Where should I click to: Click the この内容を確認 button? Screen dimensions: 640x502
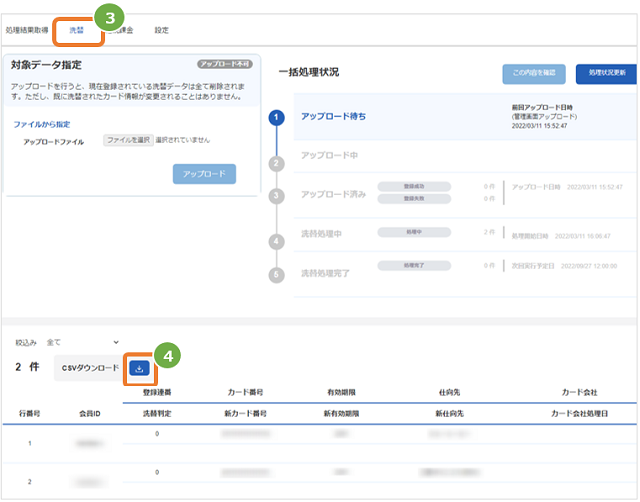click(x=534, y=74)
